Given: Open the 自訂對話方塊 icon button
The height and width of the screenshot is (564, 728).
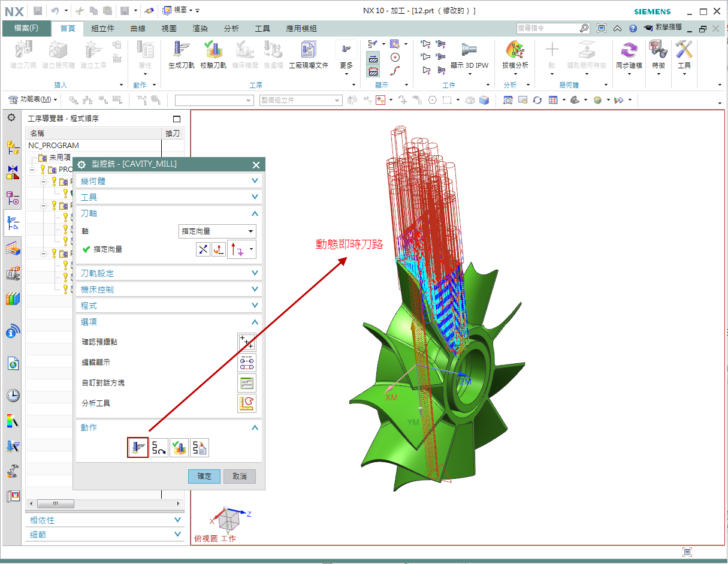Looking at the screenshot, I should [247, 382].
